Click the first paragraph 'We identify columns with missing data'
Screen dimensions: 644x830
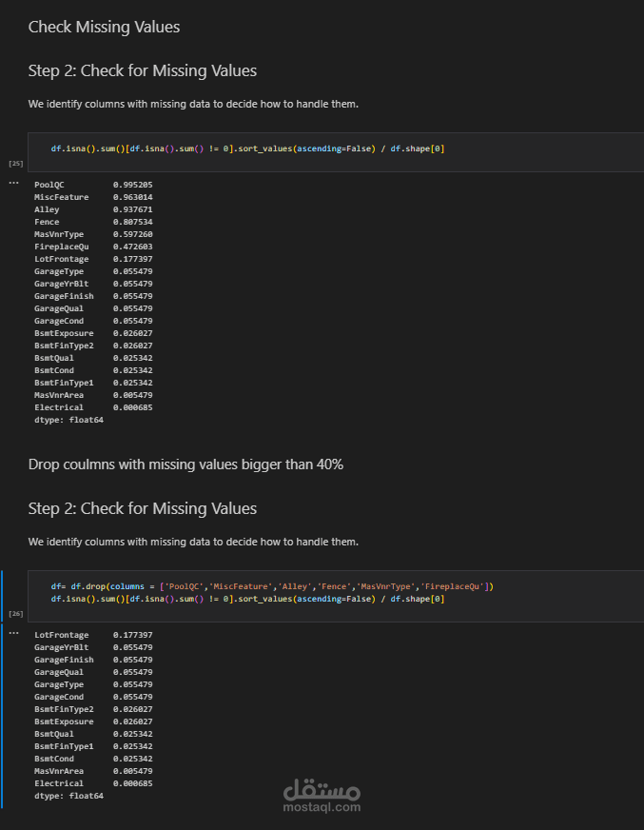click(193, 104)
